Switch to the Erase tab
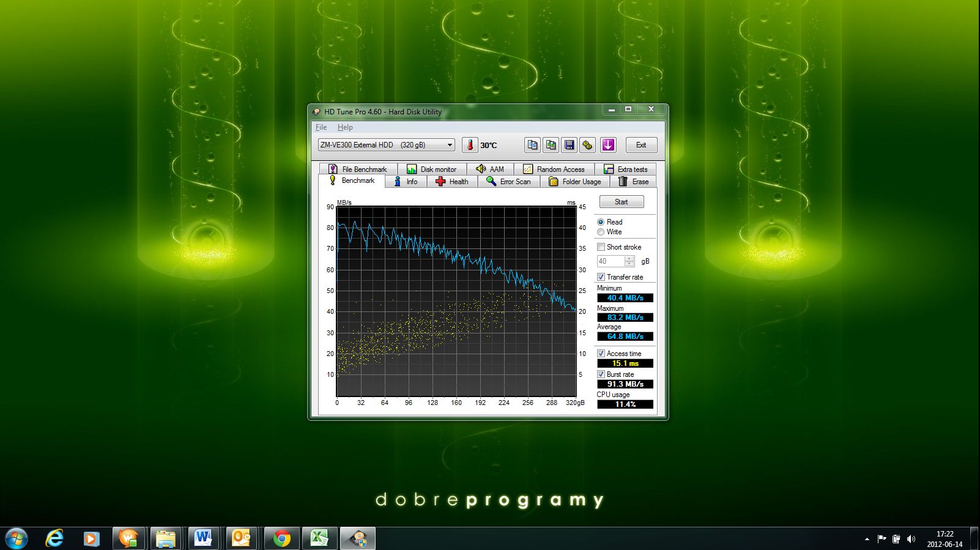980x550 pixels. pyautogui.click(x=633, y=182)
